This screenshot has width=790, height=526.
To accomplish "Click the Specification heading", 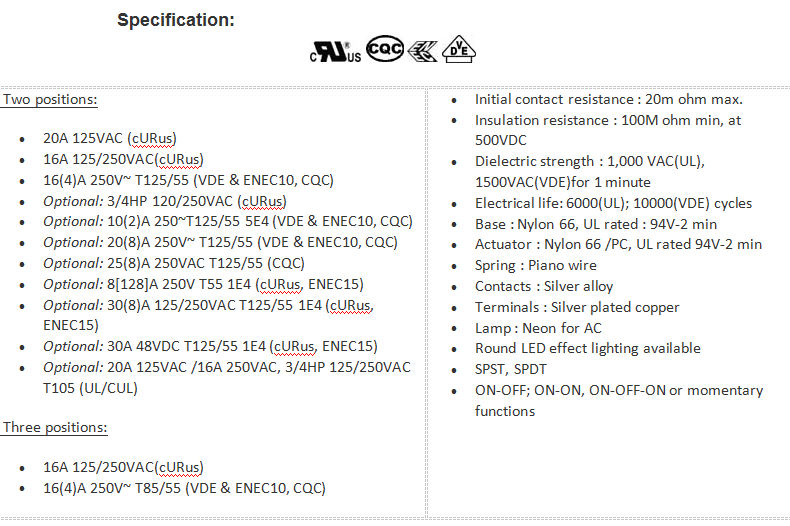I will click(176, 20).
